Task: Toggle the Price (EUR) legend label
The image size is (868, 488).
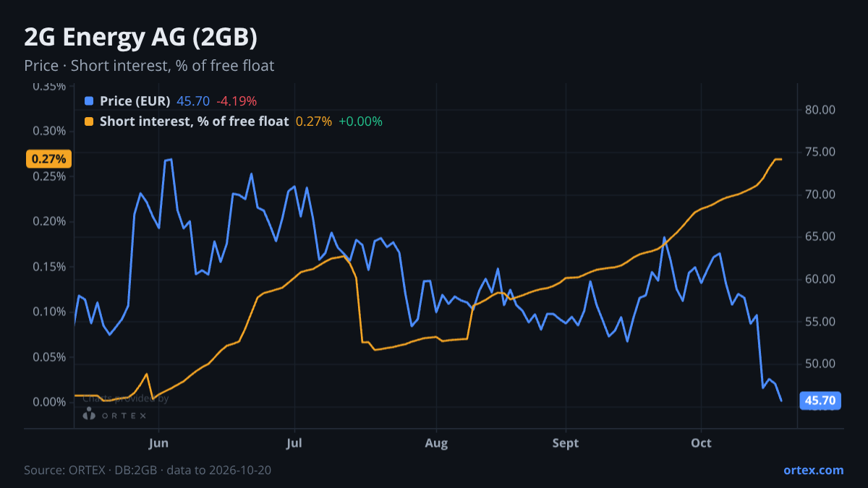Action: (135, 101)
